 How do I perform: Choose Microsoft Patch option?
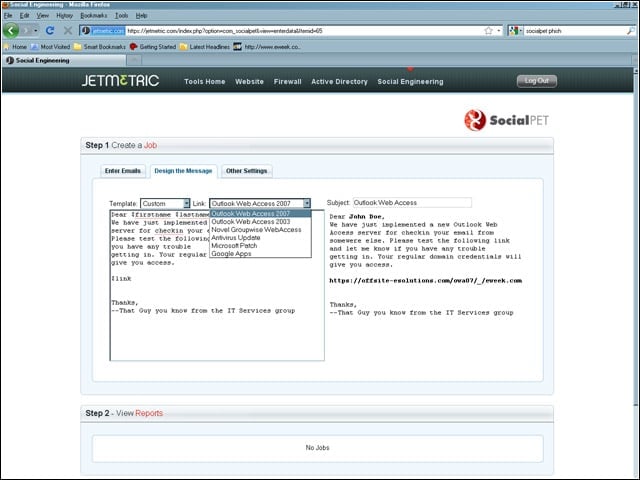point(260,246)
